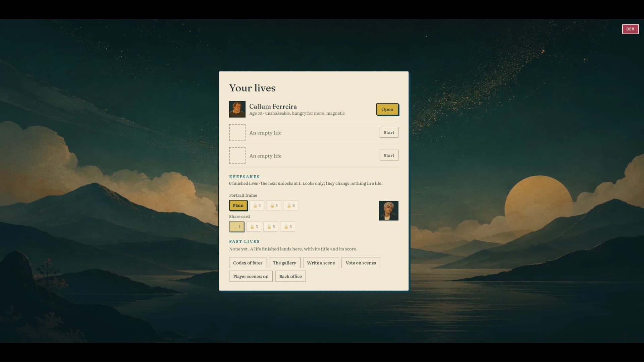Screen dimensions: 644x362
Task: Click the second empty life placeholder box
Action: tap(237, 156)
